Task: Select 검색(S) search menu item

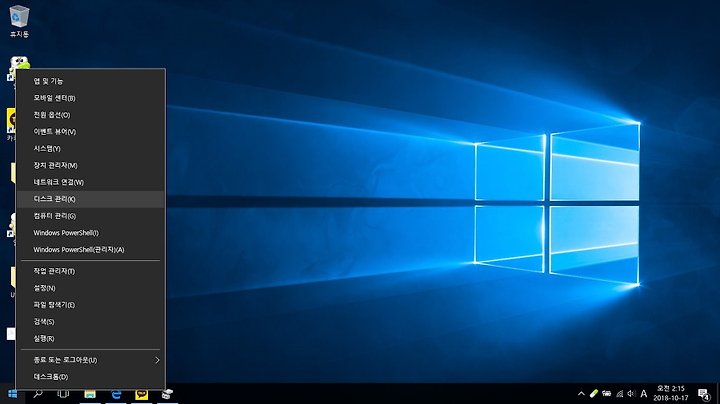Action: pyautogui.click(x=90, y=322)
